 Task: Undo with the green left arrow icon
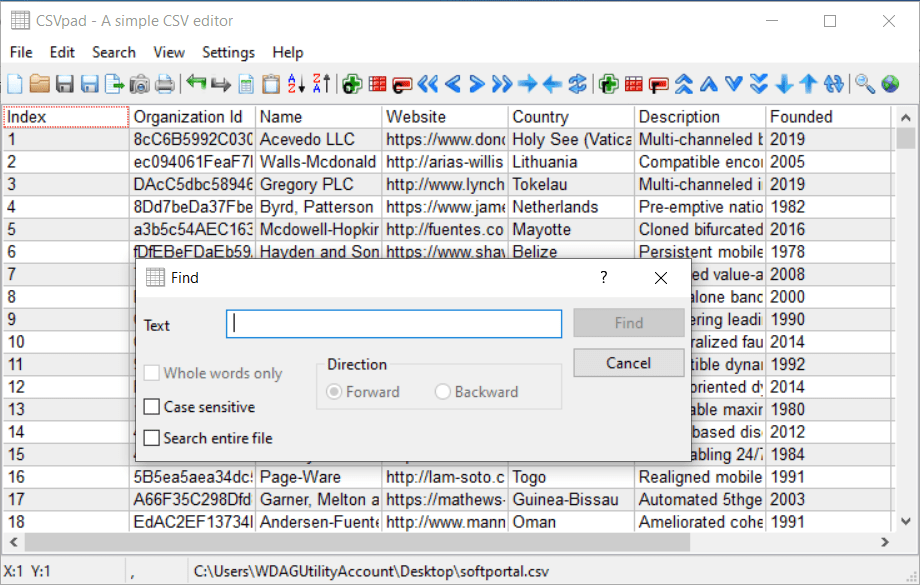tap(196, 84)
